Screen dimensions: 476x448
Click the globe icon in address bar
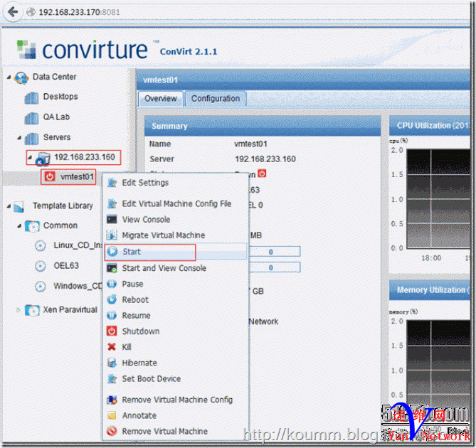[31, 12]
